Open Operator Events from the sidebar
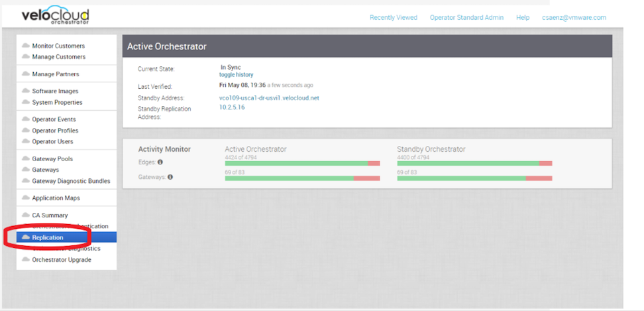This screenshot has height=311, width=644. [54, 119]
